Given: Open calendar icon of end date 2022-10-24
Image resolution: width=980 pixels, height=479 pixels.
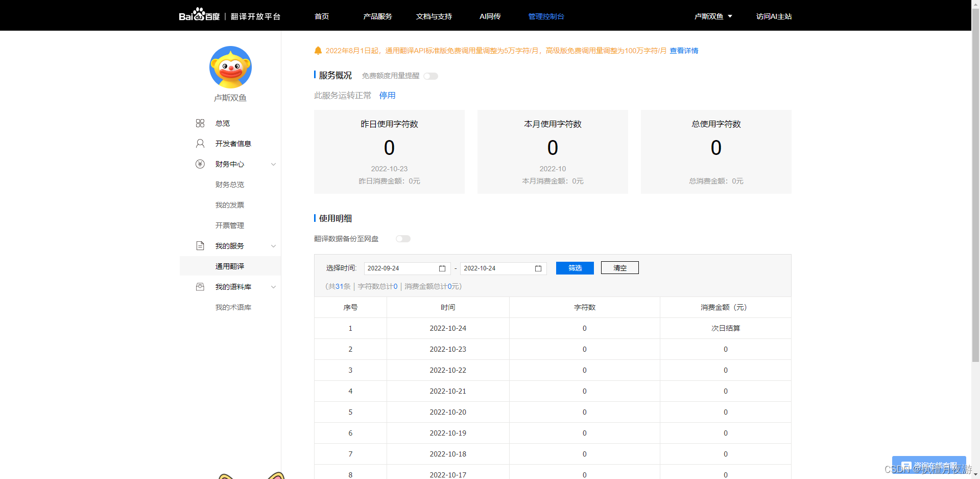Looking at the screenshot, I should (x=538, y=268).
